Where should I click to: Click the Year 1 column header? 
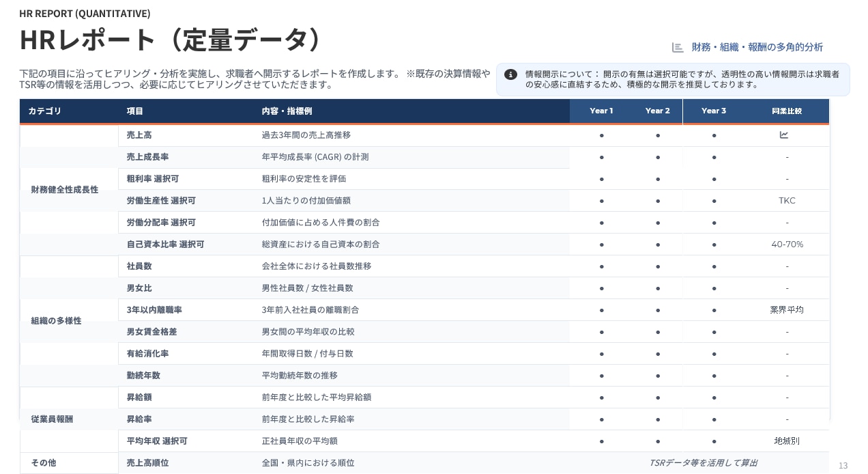coord(601,111)
